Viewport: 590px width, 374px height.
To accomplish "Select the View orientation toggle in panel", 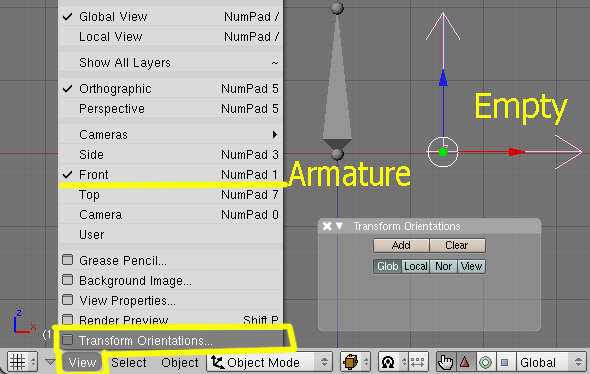I will pos(471,266).
